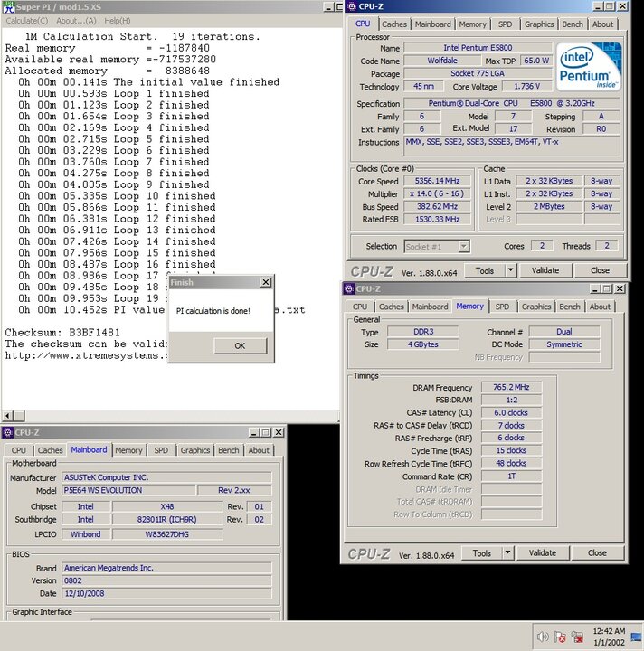Click the Core Speed 5356.14 MHz value
Image resolution: width=644 pixels, height=651 pixels.
tap(437, 181)
